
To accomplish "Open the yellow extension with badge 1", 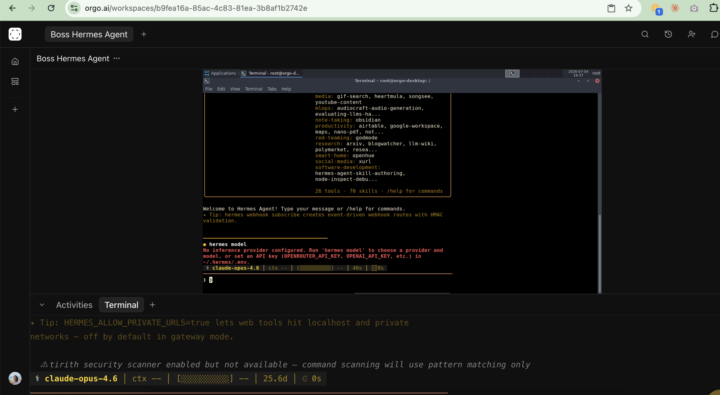I will [x=656, y=9].
